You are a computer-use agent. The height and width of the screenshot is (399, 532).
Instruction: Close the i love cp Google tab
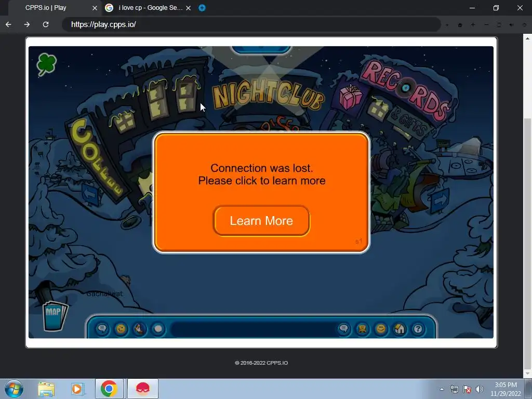point(188,8)
